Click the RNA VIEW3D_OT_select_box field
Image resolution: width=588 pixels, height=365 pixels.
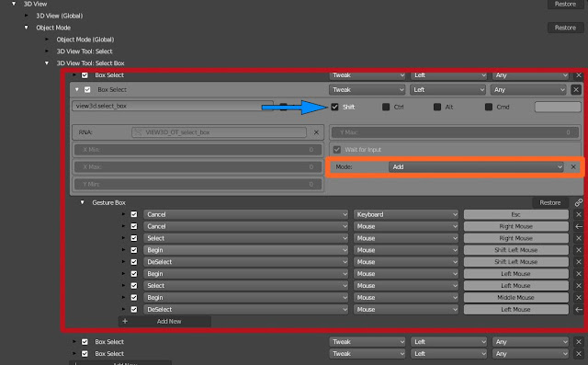point(219,132)
